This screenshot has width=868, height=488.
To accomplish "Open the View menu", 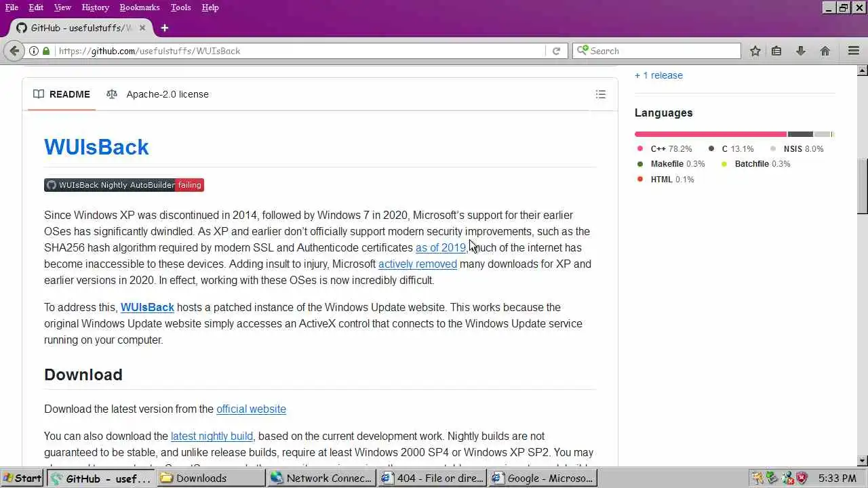I will (62, 7).
